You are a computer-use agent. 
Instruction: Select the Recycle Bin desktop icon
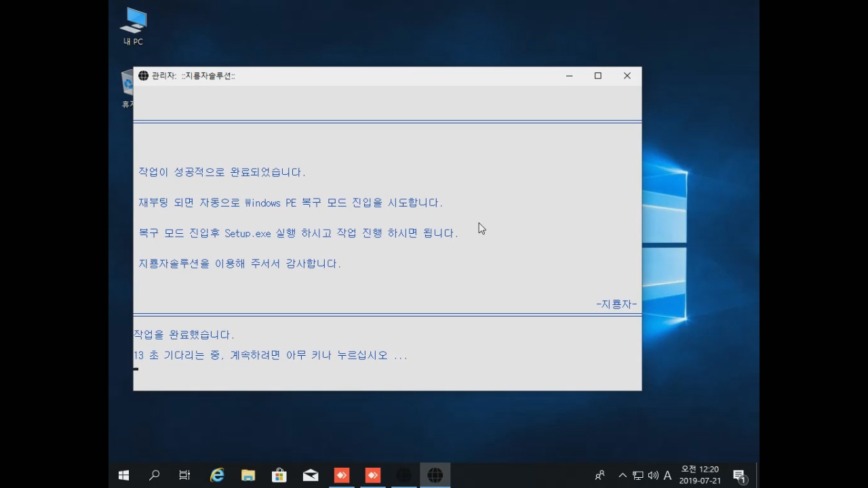coord(127,88)
